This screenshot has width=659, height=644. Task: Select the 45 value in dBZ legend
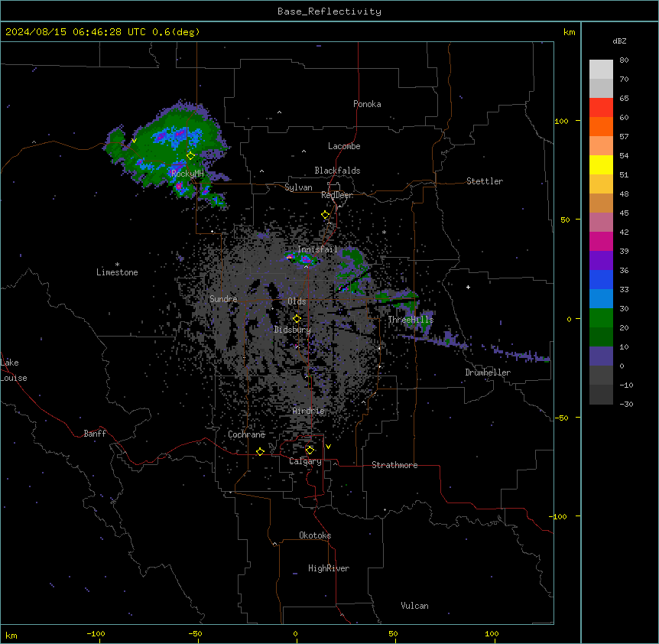[x=624, y=213]
